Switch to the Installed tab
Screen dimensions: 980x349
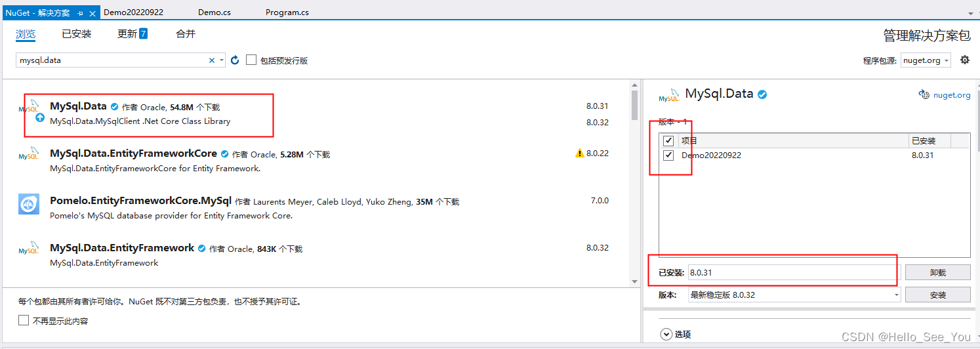coord(77,34)
